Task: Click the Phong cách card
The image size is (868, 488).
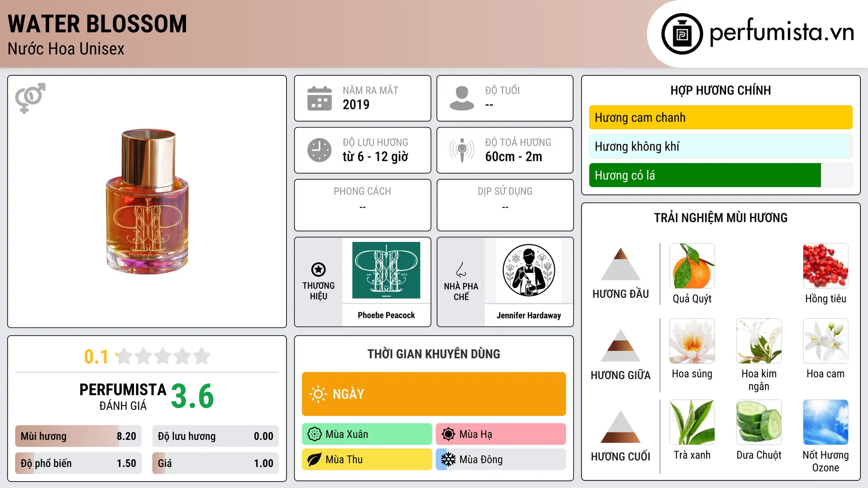Action: pyautogui.click(x=362, y=205)
